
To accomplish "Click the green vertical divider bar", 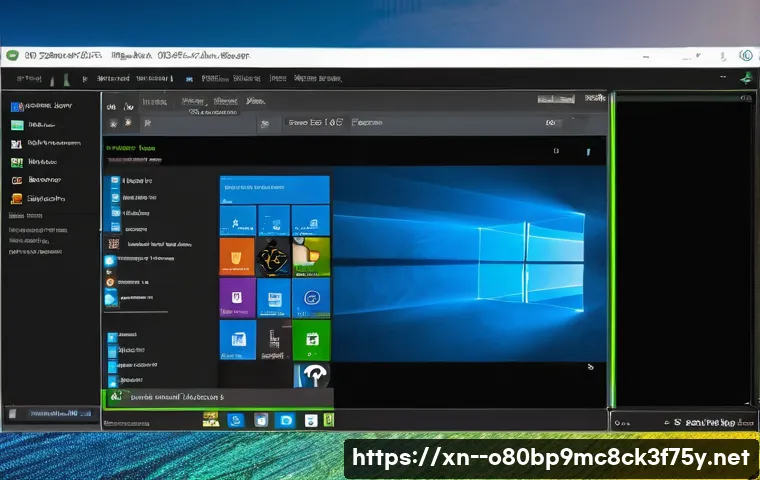I will click(x=612, y=250).
